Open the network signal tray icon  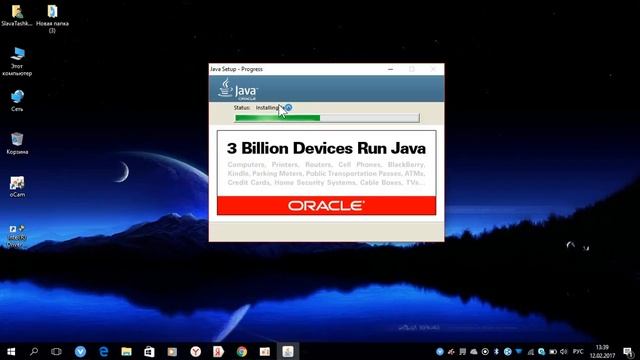pyautogui.click(x=531, y=351)
